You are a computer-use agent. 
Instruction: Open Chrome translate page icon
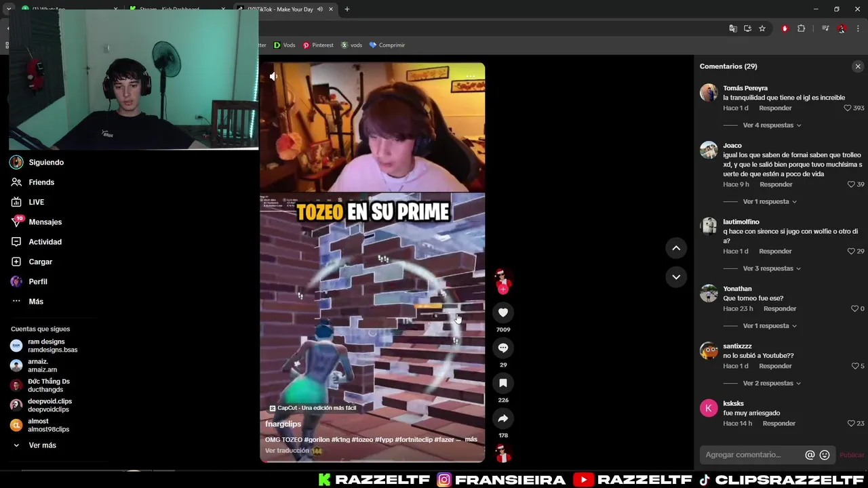[x=733, y=28]
